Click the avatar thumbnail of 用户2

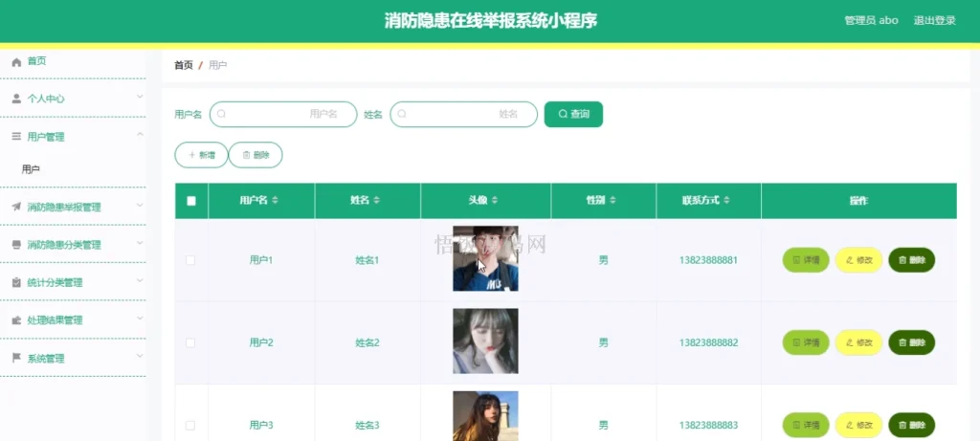pyautogui.click(x=485, y=342)
